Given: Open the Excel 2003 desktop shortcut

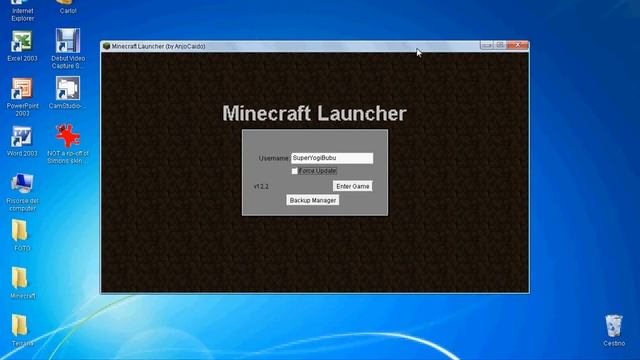Looking at the screenshot, I should pos(22,46).
